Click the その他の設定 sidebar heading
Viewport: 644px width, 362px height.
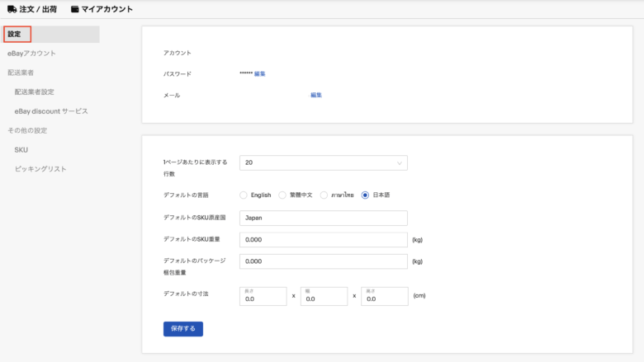tap(27, 130)
